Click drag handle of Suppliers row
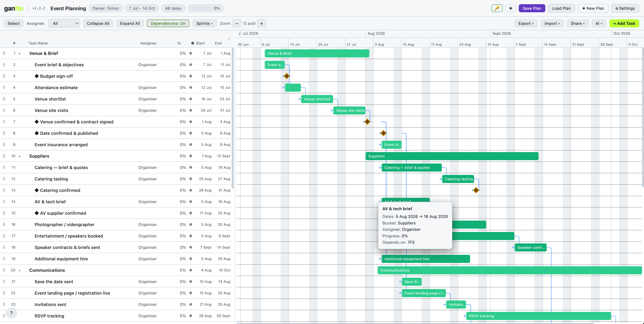The height and width of the screenshot is (324, 644). [4, 156]
